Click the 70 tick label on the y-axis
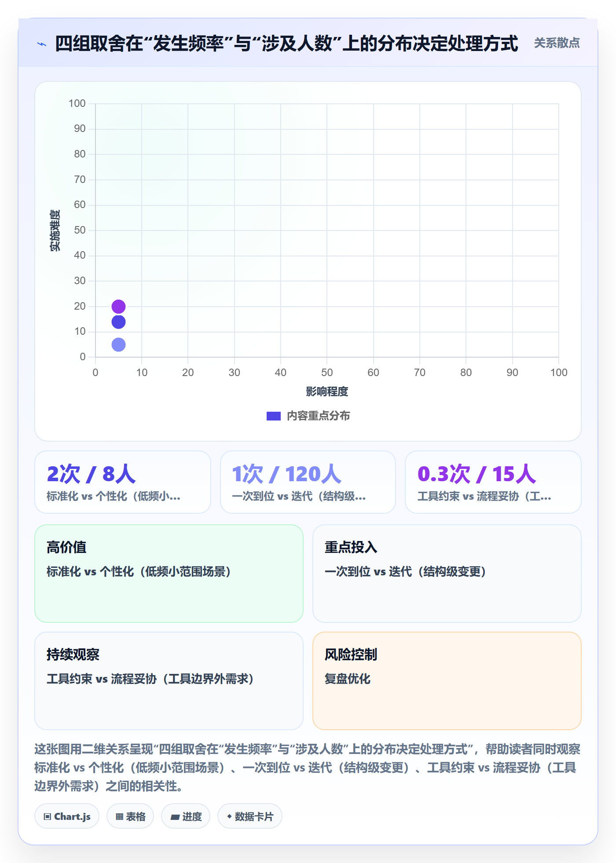This screenshot has width=616, height=863. coord(80,179)
